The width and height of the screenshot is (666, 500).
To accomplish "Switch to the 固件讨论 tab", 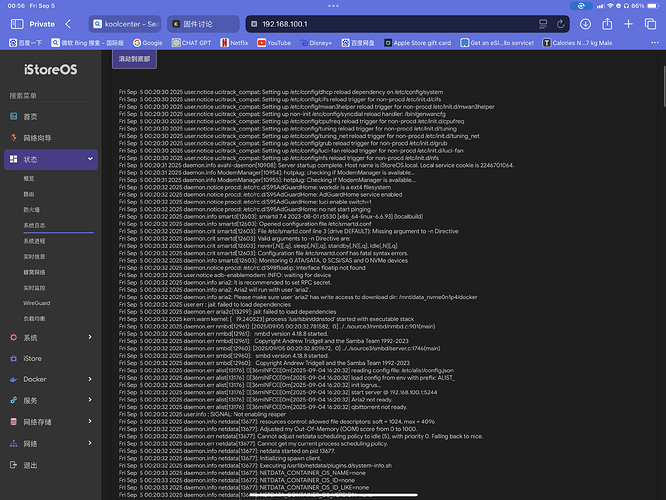I will [201, 23].
